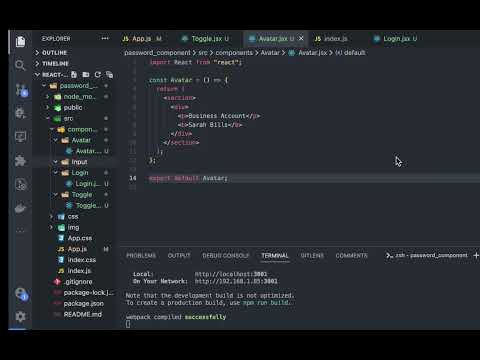Collapse the Login folder
Viewport: 480px width, 360px height.
click(x=75, y=173)
